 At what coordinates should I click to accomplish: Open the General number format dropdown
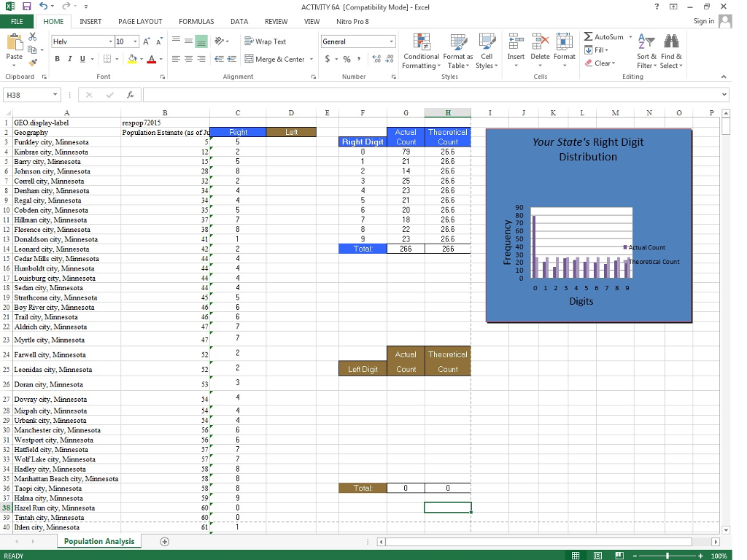[391, 42]
